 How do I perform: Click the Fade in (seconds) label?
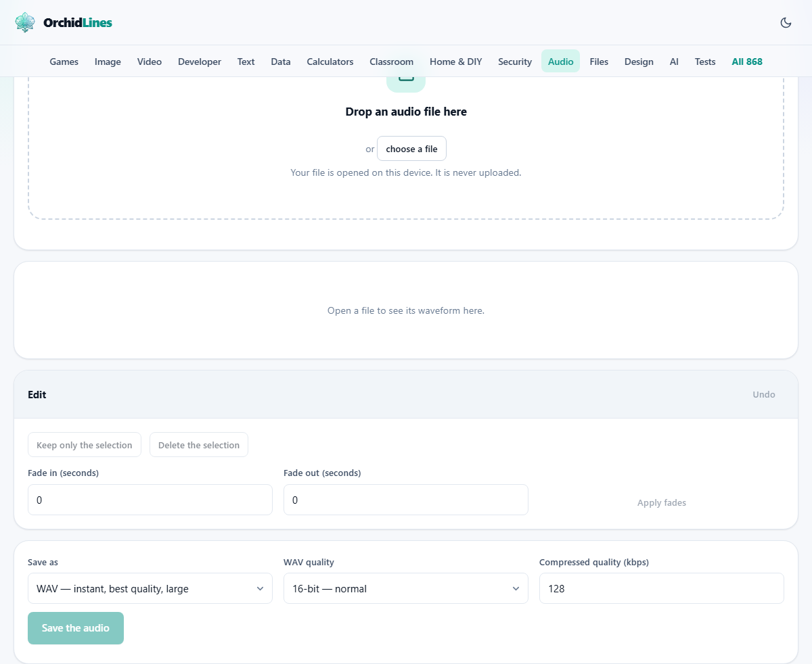point(63,473)
